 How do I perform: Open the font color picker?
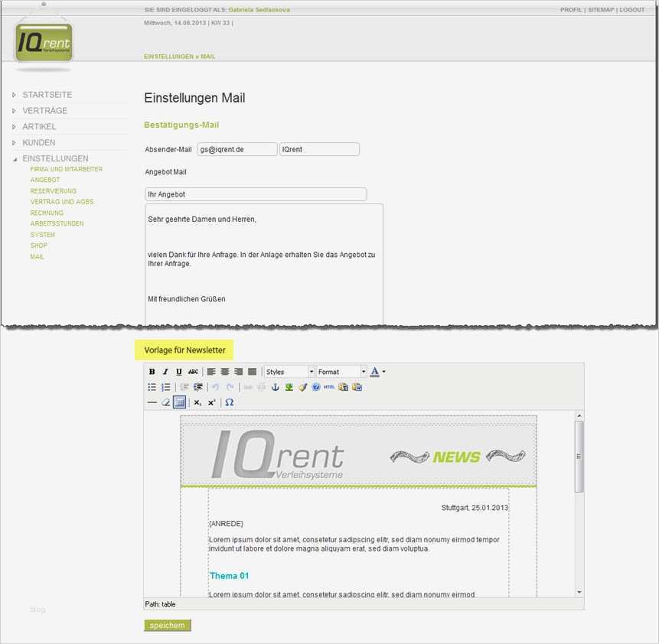[375, 371]
